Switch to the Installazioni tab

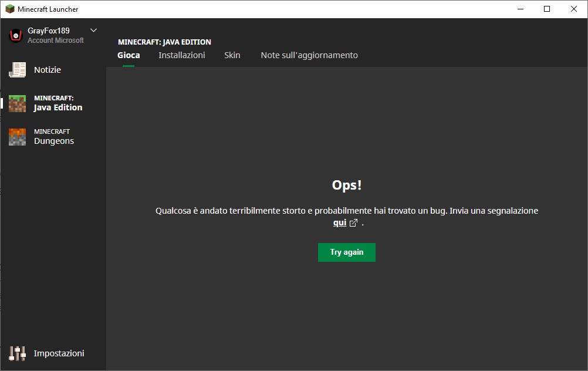coord(181,55)
